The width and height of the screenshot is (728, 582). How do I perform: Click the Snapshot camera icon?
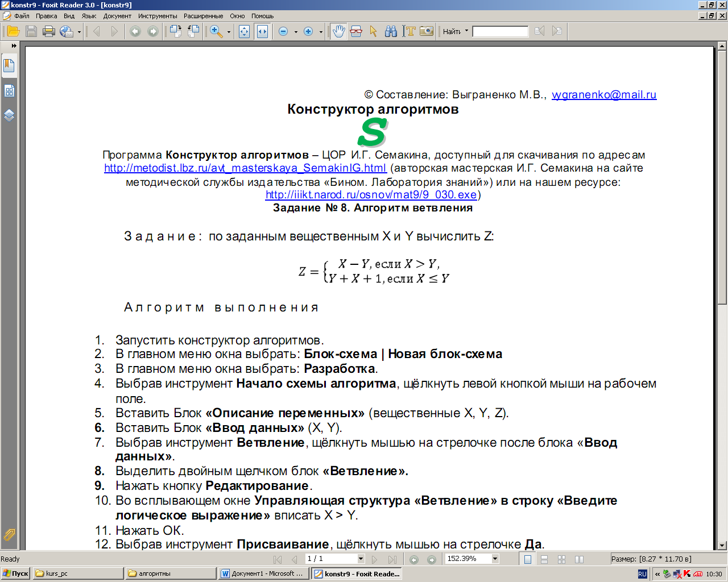(427, 31)
